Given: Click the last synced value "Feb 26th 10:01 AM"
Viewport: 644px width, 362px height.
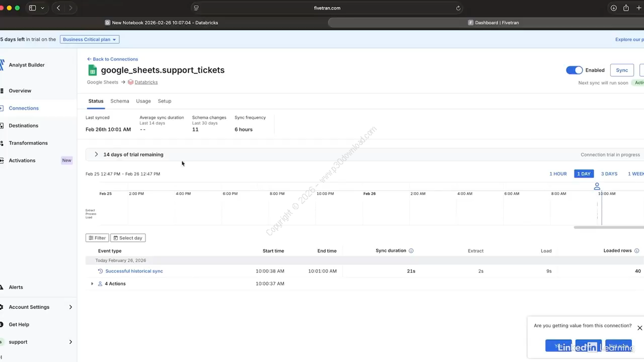Looking at the screenshot, I should 108,129.
